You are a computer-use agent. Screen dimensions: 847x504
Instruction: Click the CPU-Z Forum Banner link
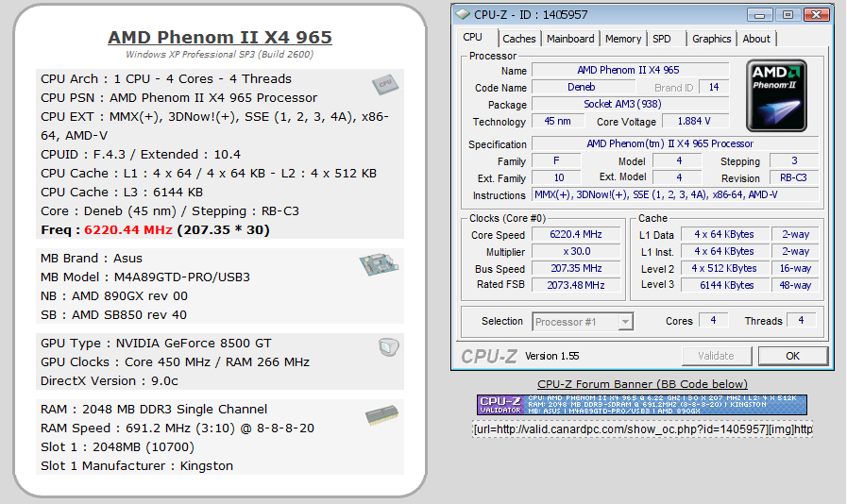(x=642, y=384)
